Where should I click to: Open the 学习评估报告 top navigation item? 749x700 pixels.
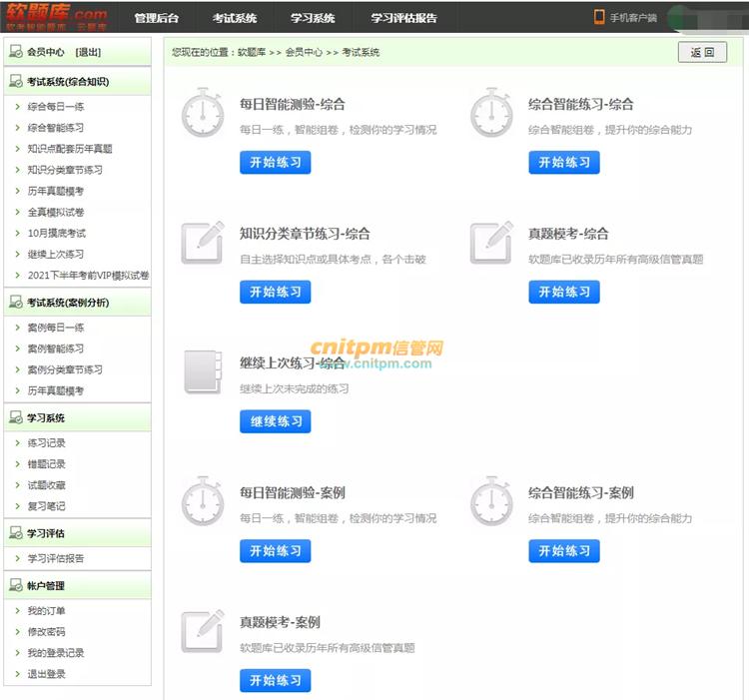[403, 18]
